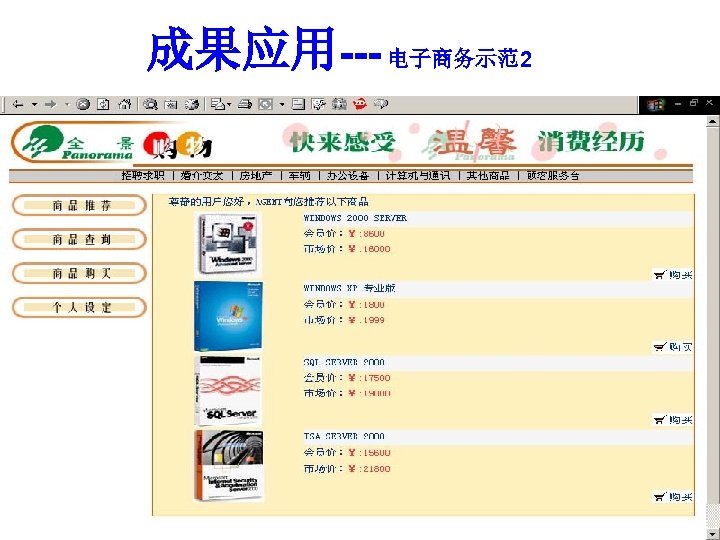Click the browser Forward arrow button
Screen dimensions: 720x540
[x=50, y=105]
